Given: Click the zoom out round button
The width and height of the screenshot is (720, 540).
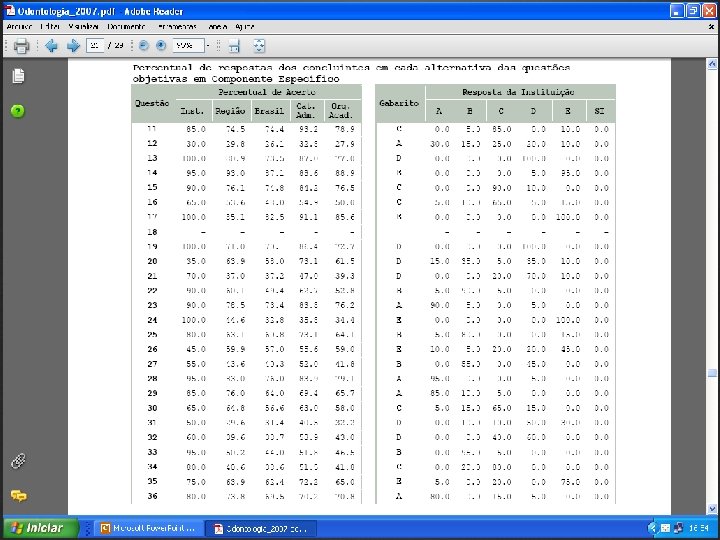Looking at the screenshot, I should tap(144, 45).
